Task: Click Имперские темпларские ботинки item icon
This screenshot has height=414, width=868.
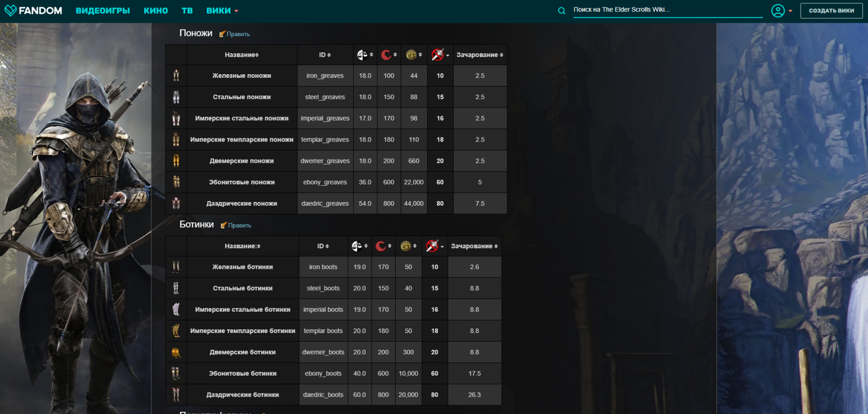Action: pyautogui.click(x=176, y=331)
